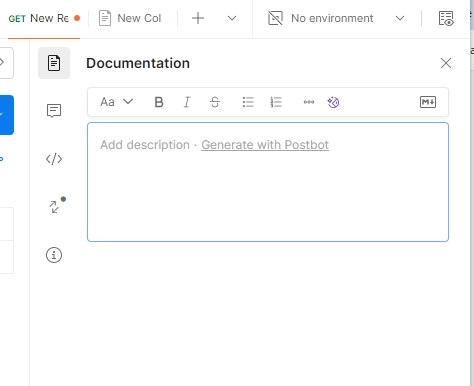474x386 pixels.
Task: Click the no-environment crossed icon
Action: point(275,18)
